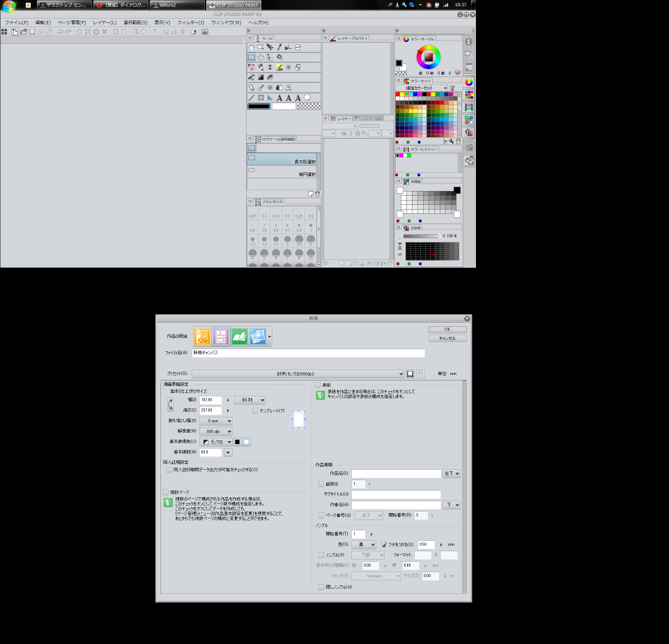Click the キャンセル button
Image resolution: width=669 pixels, height=644 pixels.
447,339
